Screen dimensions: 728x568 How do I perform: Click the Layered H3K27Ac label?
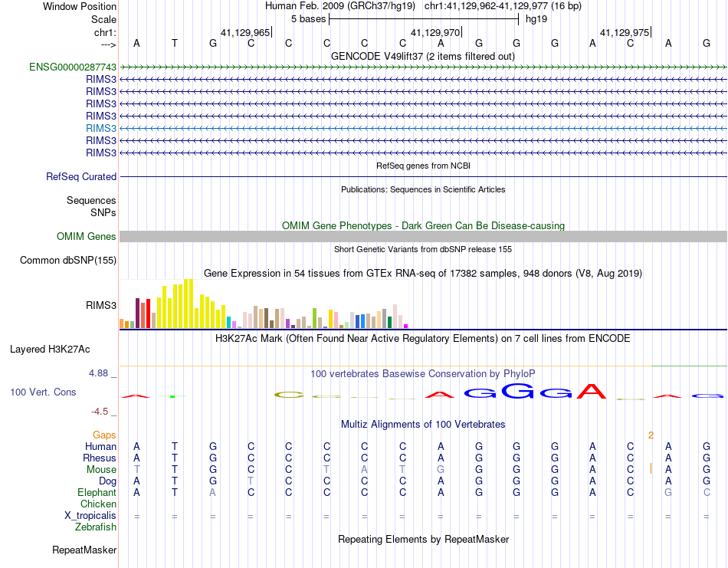tap(50, 350)
